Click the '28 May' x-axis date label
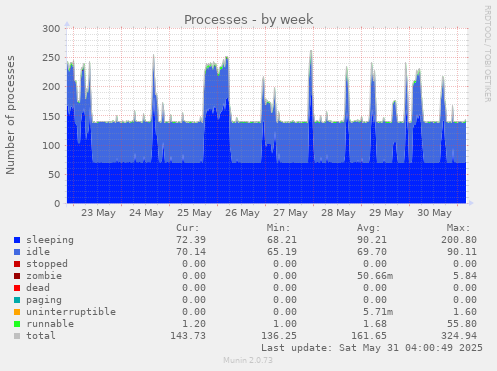Image resolution: width=497 pixels, height=371 pixels. (x=338, y=213)
